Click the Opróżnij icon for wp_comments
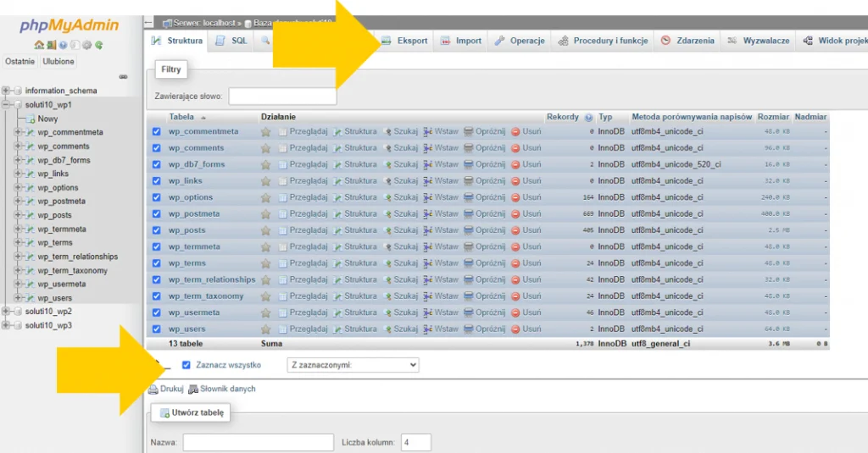The image size is (868, 453). [468, 147]
